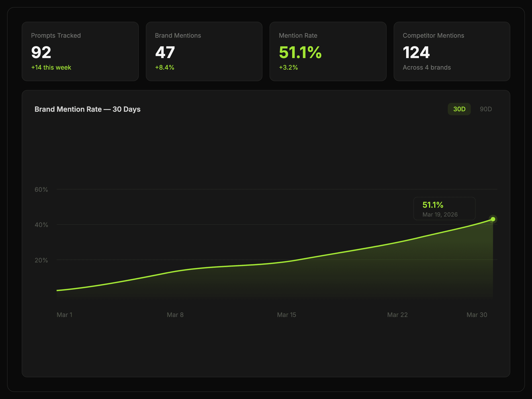This screenshot has height=399, width=532.
Task: Click the Mar 22 axis label
Action: point(397,315)
